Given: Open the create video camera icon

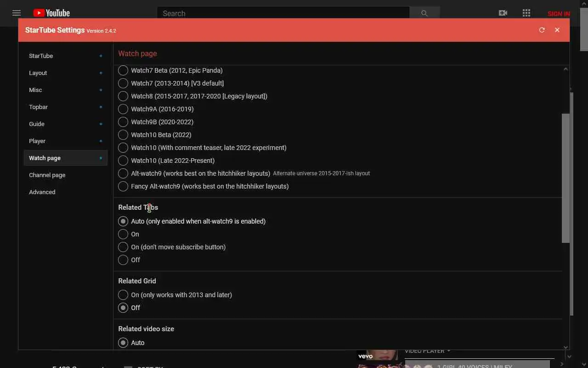Looking at the screenshot, I should (x=503, y=13).
